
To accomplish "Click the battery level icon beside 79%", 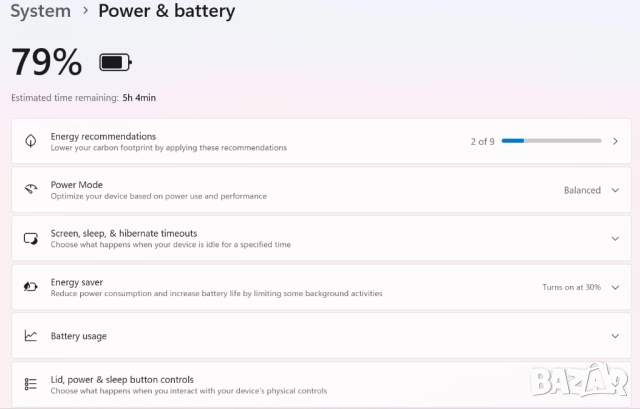I will pyautogui.click(x=115, y=63).
